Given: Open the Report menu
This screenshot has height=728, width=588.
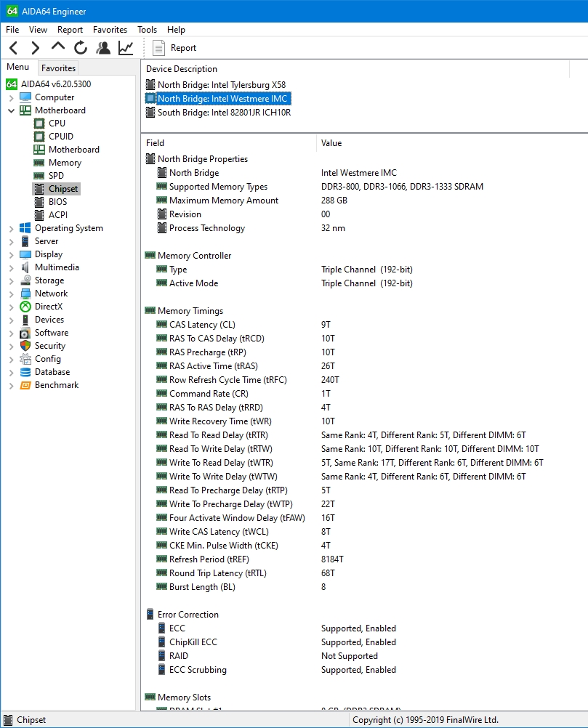Looking at the screenshot, I should point(70,30).
